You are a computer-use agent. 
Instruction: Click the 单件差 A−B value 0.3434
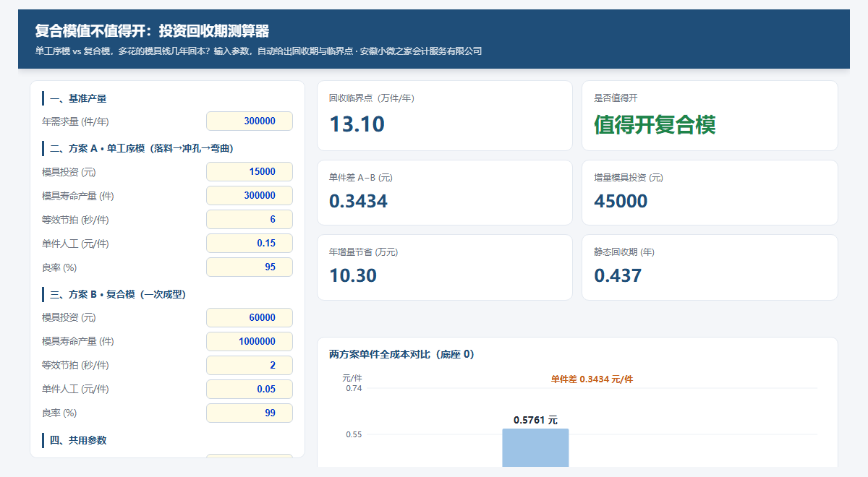tap(358, 201)
